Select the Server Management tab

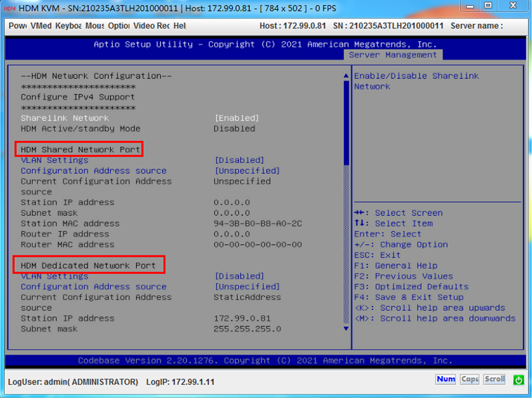(x=393, y=55)
